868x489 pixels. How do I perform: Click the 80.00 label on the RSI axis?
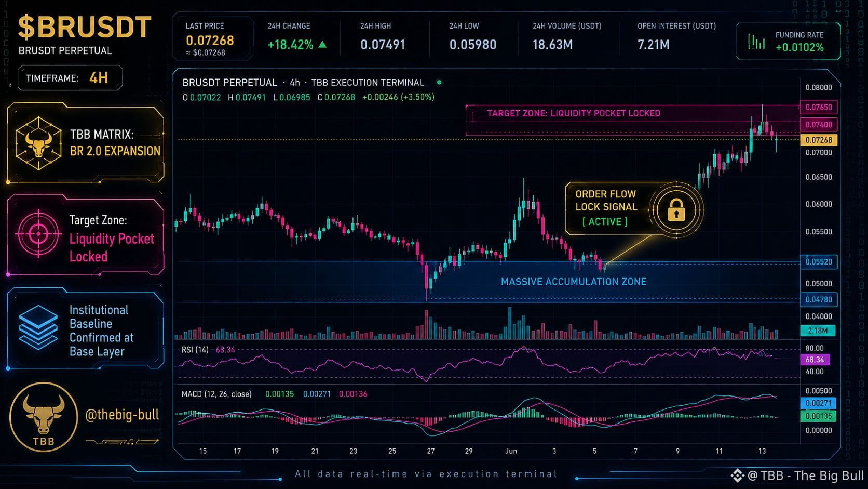point(815,348)
